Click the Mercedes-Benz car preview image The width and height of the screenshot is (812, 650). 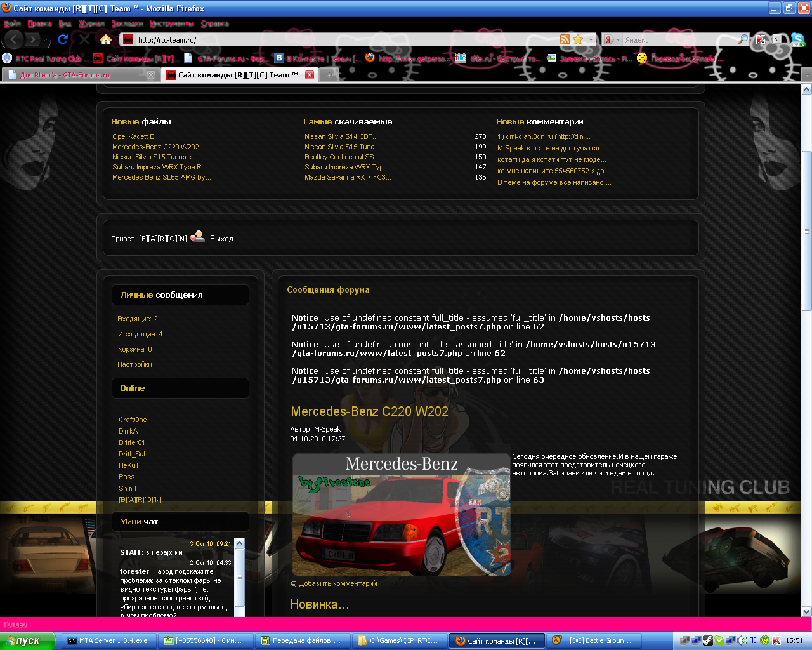tap(401, 515)
